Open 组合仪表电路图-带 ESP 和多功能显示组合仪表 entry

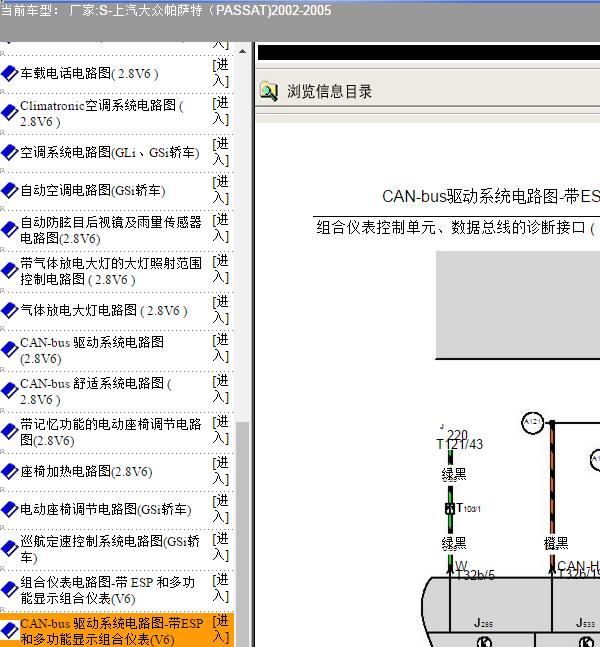point(107,590)
